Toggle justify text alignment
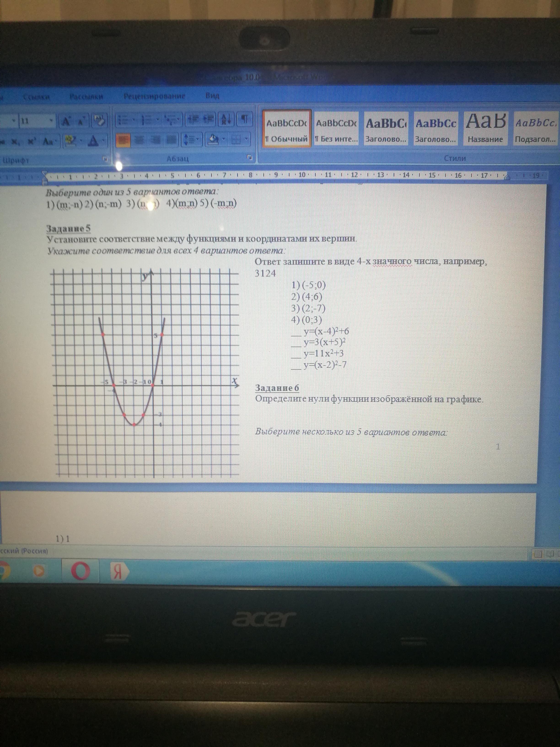The height and width of the screenshot is (747, 560). (172, 140)
